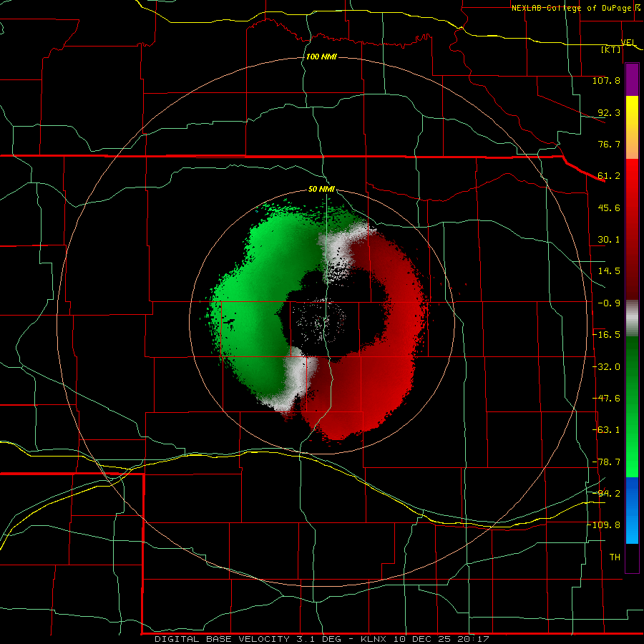Select the -78.7 legend value
Viewport: 644px width, 644px height.
[607, 462]
